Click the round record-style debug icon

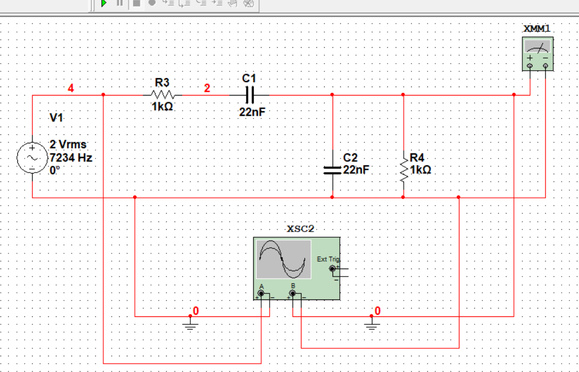152,3
